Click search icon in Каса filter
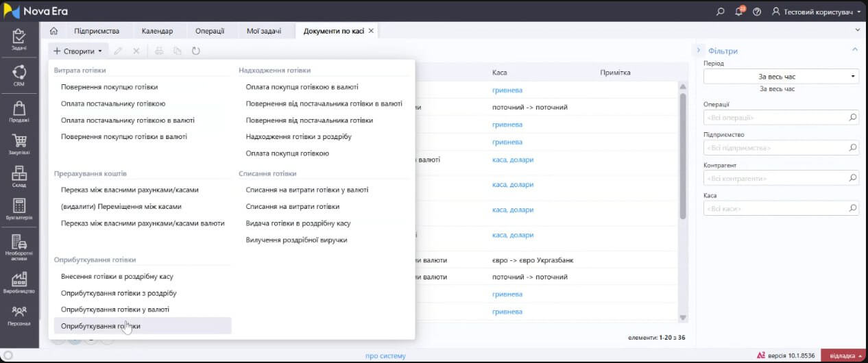 [x=853, y=208]
